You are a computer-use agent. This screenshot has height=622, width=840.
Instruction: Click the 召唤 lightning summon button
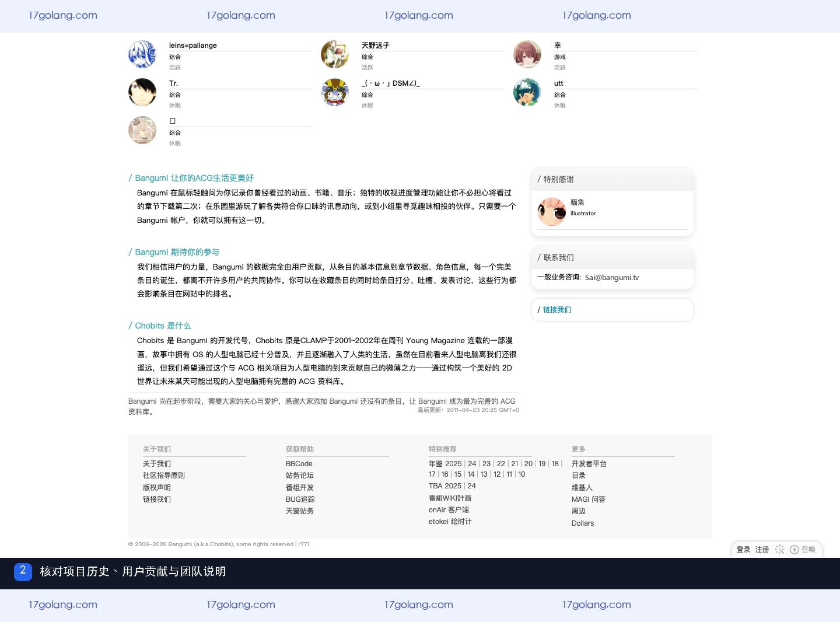pos(803,550)
